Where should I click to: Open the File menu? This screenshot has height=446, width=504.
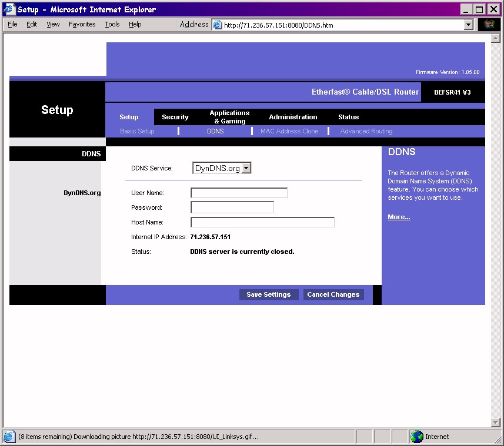coord(12,25)
